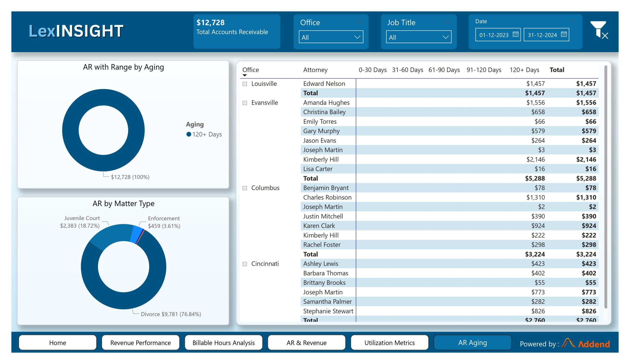Clear all filters with funnel icon
Screen dimensions: 630x364
pyautogui.click(x=599, y=30)
